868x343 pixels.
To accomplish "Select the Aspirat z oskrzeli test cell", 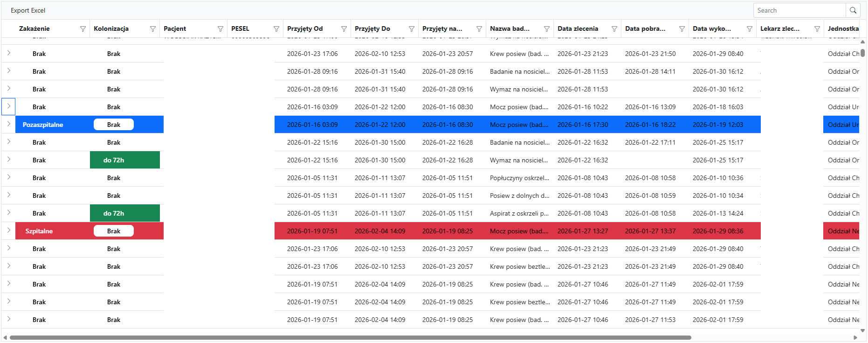I will click(x=519, y=213).
